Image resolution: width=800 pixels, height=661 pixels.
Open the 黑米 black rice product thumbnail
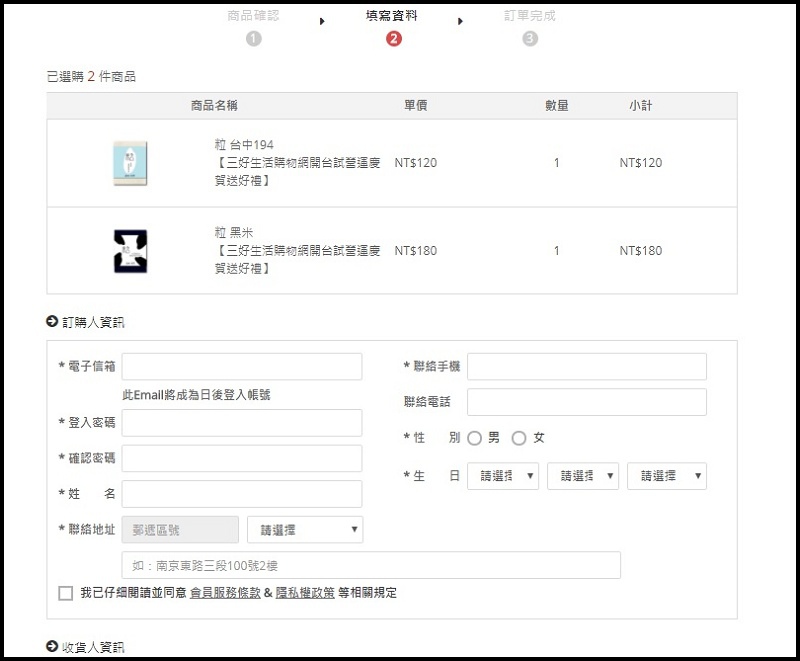[x=130, y=251]
